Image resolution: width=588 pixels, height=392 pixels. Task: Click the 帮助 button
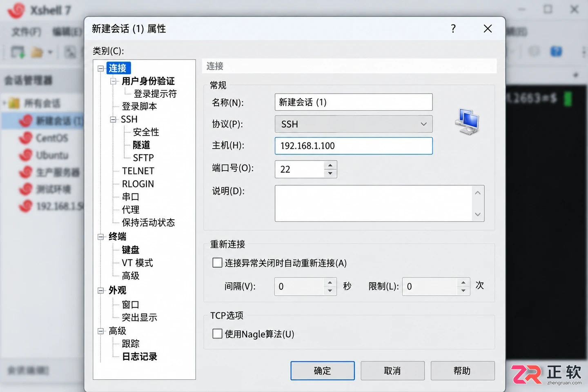[463, 371]
